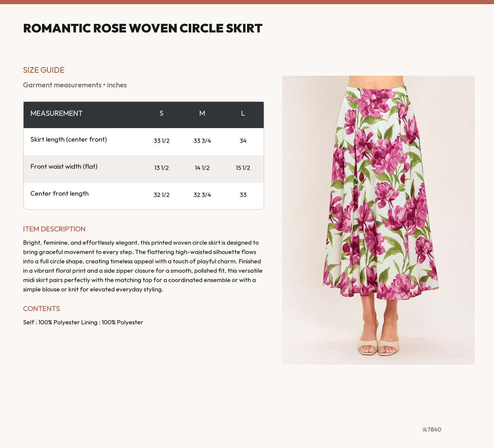
Task: Click the CONTENTS heading
Action: pyautogui.click(x=42, y=309)
